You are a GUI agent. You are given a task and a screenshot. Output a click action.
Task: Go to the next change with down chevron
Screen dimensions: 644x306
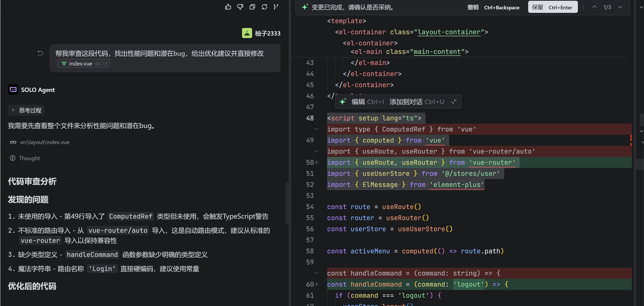[620, 7]
